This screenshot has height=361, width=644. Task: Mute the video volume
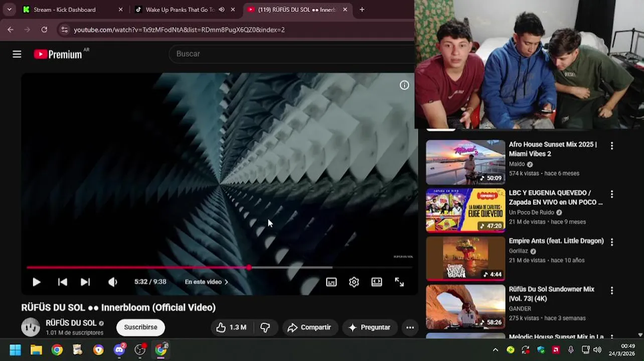click(x=113, y=282)
